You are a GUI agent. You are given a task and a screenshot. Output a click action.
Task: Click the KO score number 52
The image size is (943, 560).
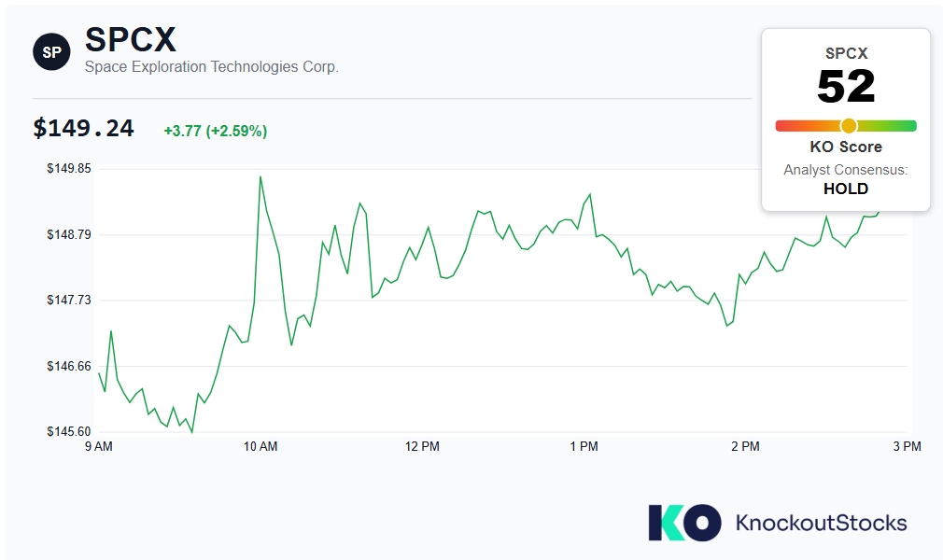click(846, 86)
